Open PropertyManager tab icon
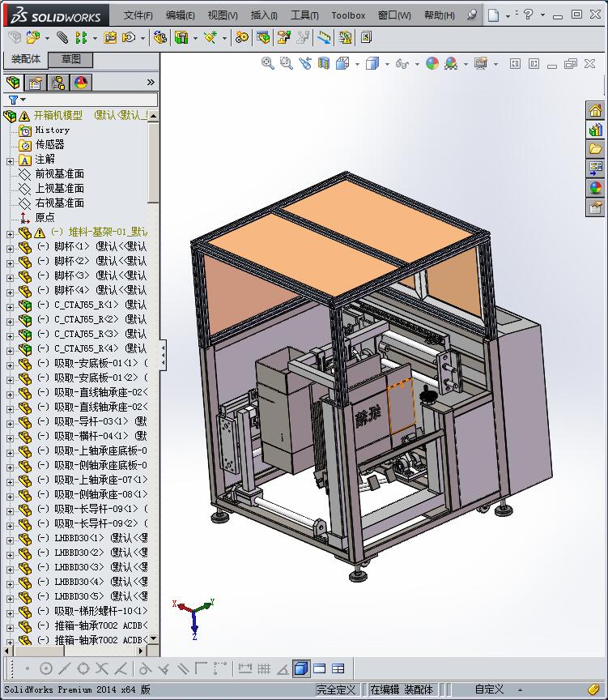This screenshot has height=700, width=608. coord(36,83)
